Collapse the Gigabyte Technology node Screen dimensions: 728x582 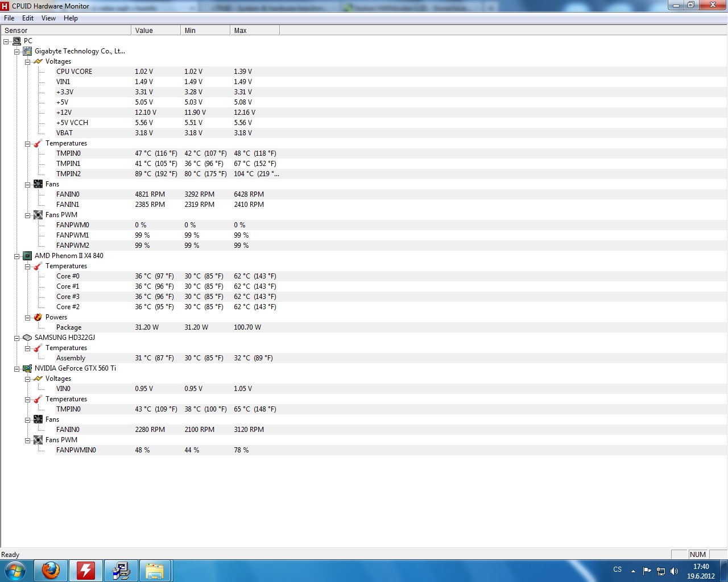pyautogui.click(x=17, y=52)
